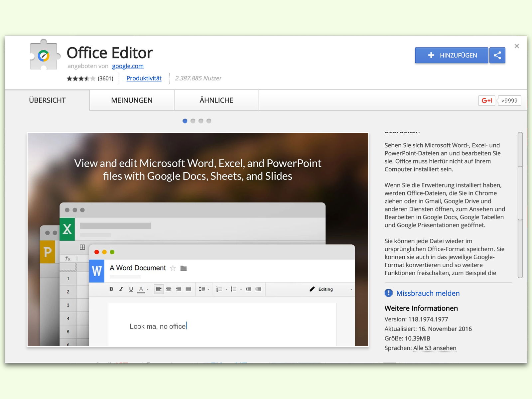
Task: Select the first screenshot carousel dot
Action: coord(185,121)
